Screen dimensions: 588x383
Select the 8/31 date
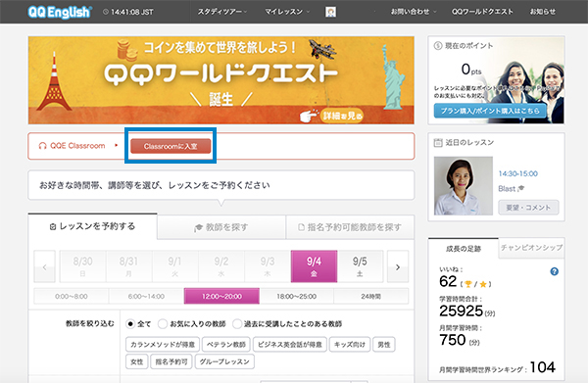coord(128,266)
